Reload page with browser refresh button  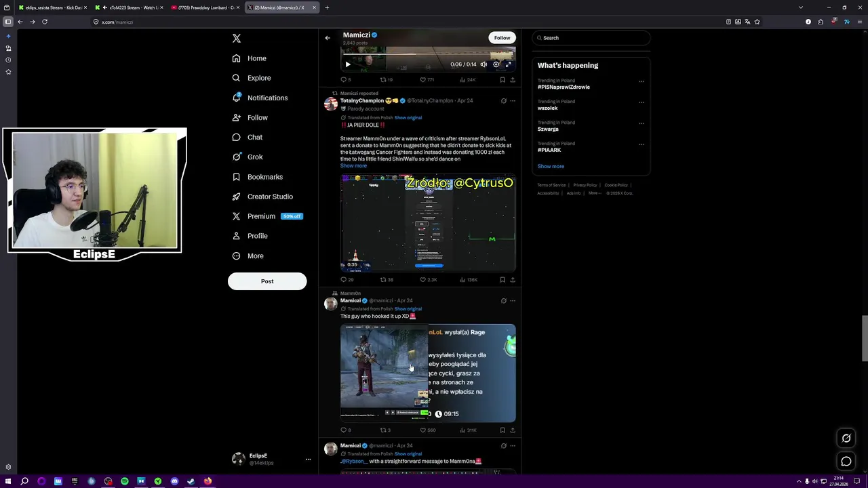45,22
